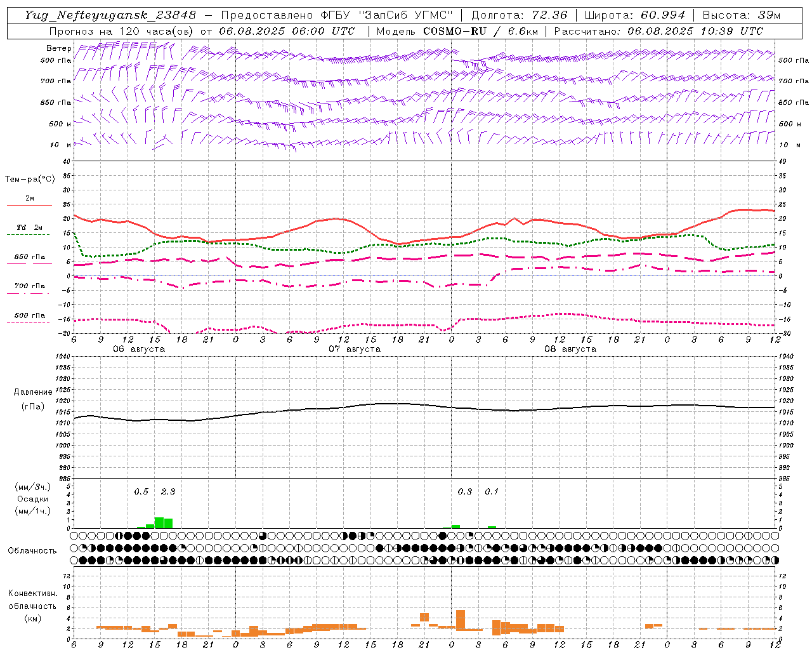Image resolution: width=812 pixels, height=650 pixels.
Task: Click the Ветер wind section label
Action: point(59,48)
